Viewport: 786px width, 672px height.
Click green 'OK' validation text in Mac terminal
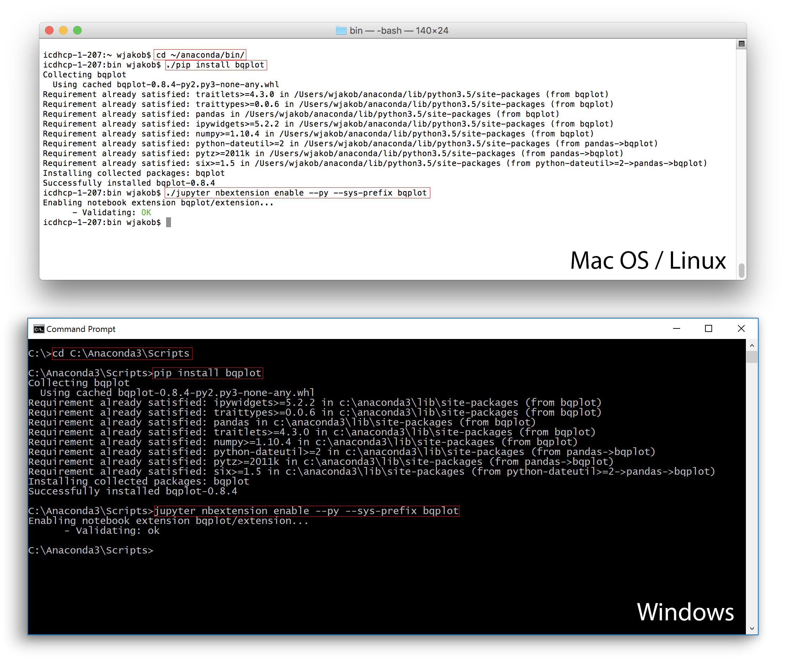(x=146, y=213)
